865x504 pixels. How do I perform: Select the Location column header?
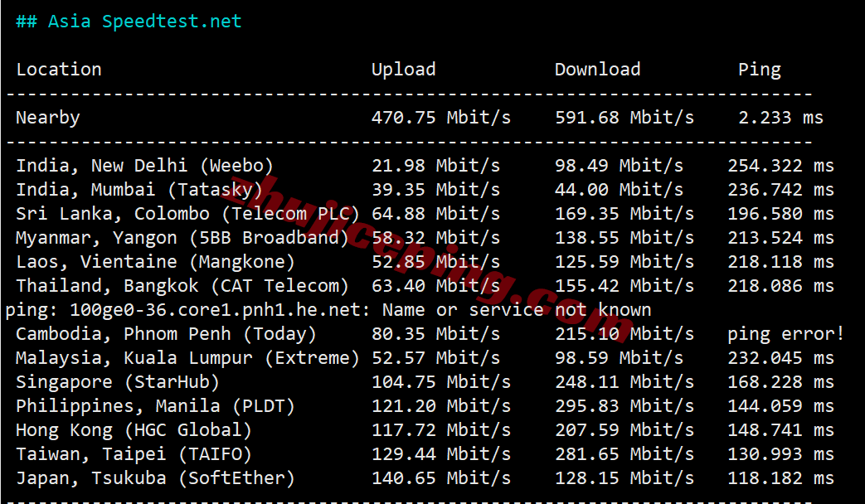click(59, 70)
